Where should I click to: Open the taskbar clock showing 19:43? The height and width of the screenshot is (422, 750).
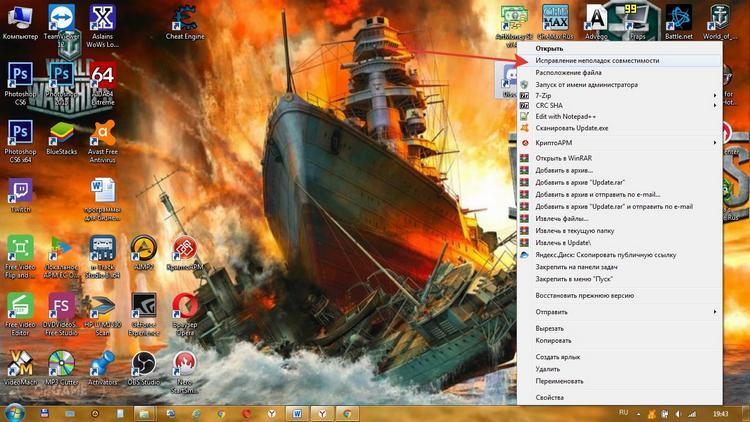720,413
